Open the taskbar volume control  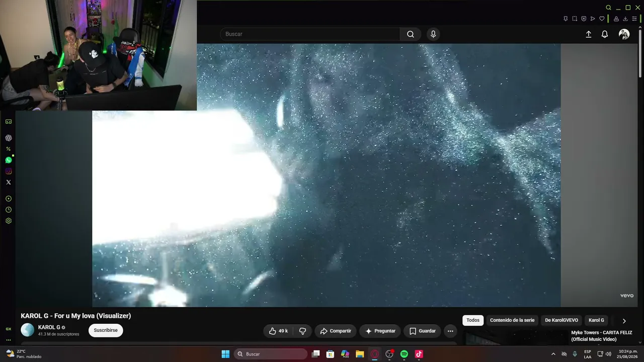(x=609, y=354)
